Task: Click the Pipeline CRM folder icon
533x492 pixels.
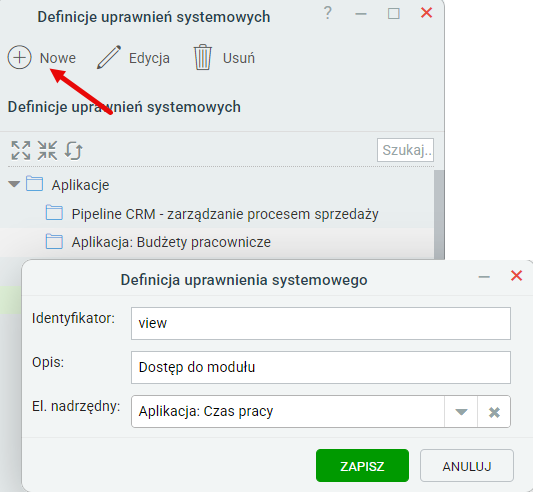Action: pos(54,213)
